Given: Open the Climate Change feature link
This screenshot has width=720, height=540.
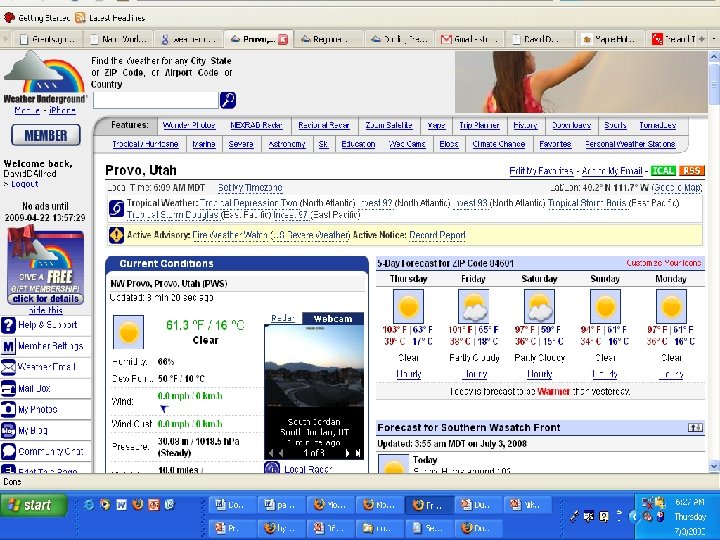Looking at the screenshot, I should pyautogui.click(x=499, y=144).
